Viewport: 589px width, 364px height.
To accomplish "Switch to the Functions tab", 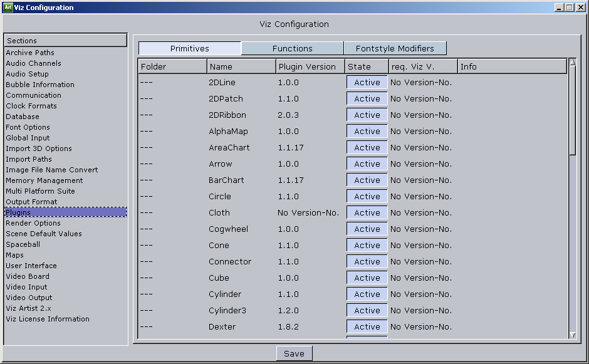I will point(292,48).
